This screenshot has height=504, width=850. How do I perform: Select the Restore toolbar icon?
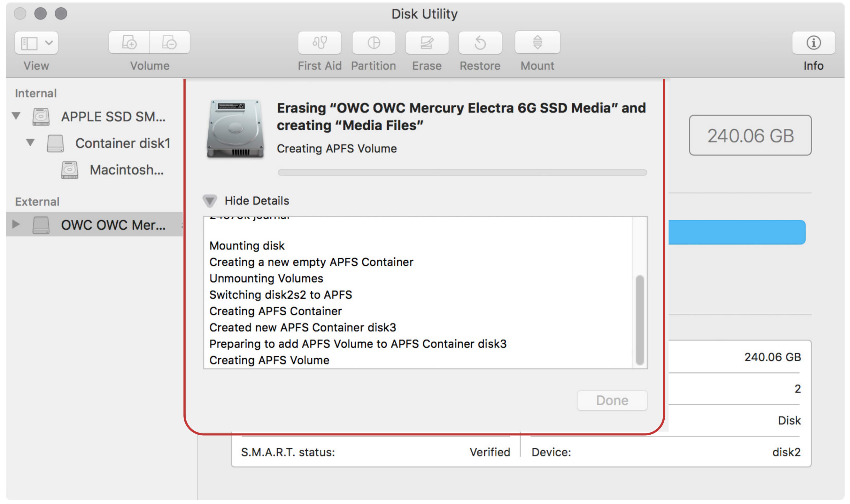480,43
